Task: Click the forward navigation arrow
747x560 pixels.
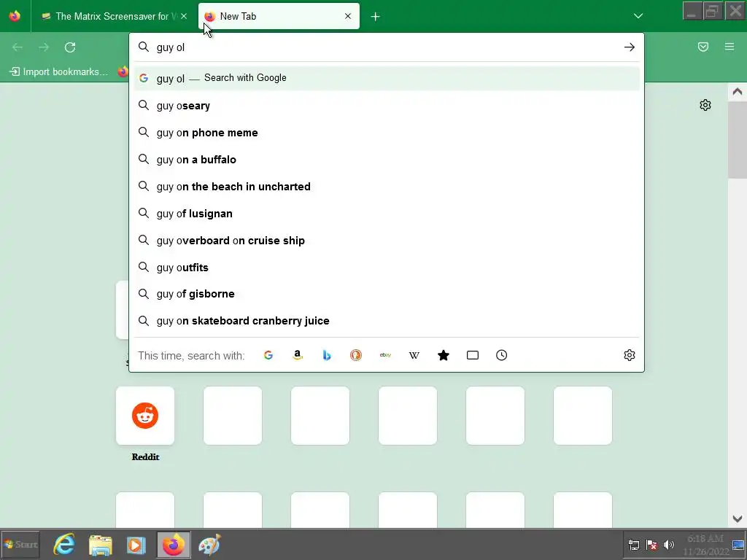Action: (x=44, y=47)
